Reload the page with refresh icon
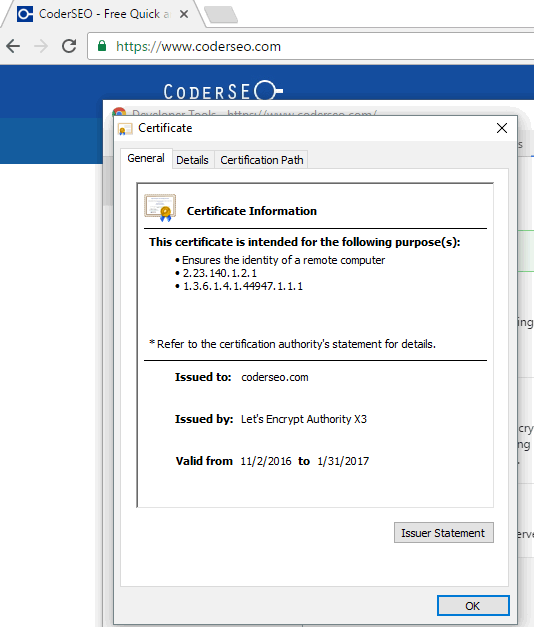The image size is (534, 627). click(69, 46)
